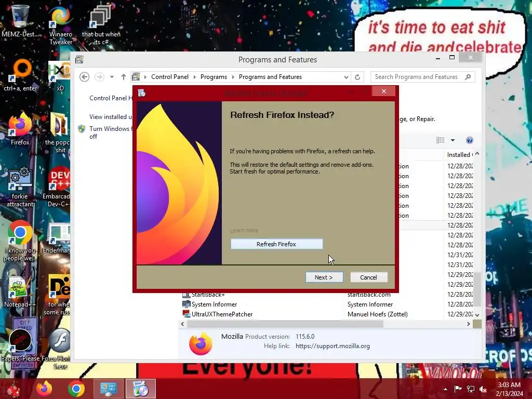Open the https://support.mozilla.org help link
Image resolution: width=532 pixels, height=399 pixels.
click(x=332, y=346)
